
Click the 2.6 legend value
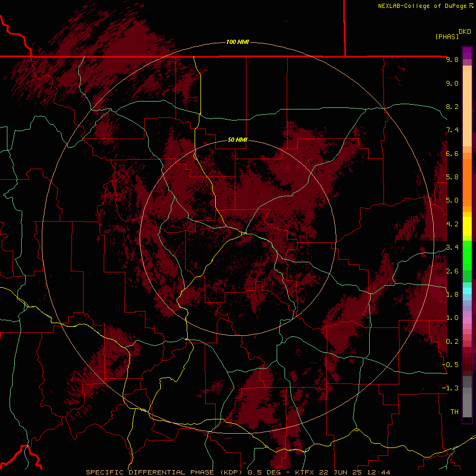(x=452, y=271)
